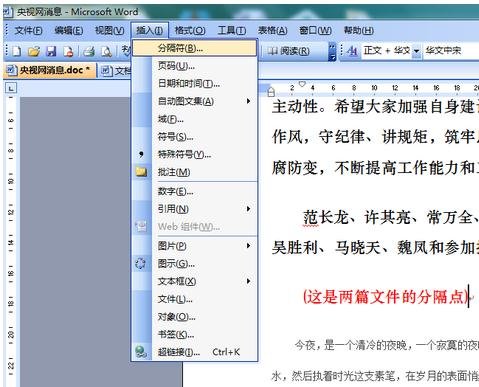The width and height of the screenshot is (479, 387).
Task: Open the 窗口(W) menu
Action: tap(315, 31)
